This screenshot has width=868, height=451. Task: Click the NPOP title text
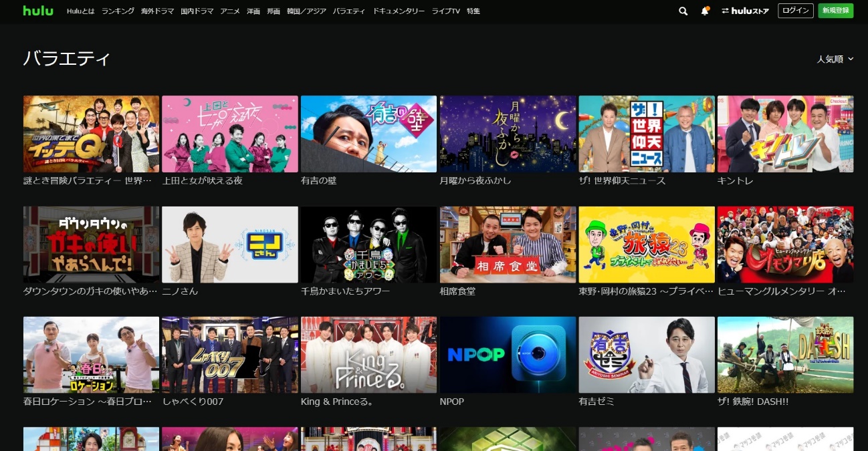click(x=452, y=402)
